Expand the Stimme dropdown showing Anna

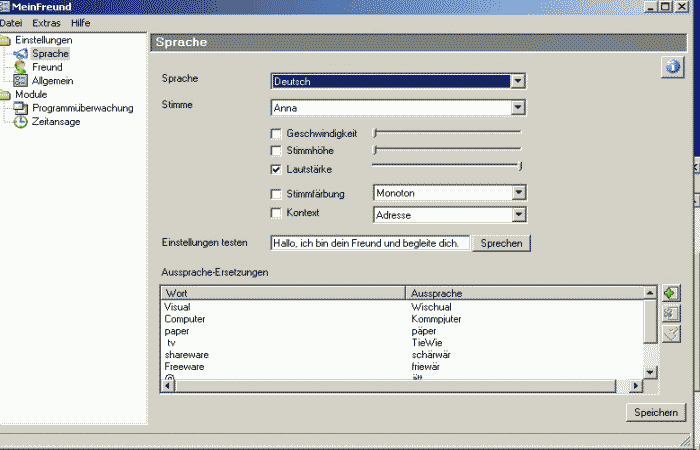(x=517, y=107)
